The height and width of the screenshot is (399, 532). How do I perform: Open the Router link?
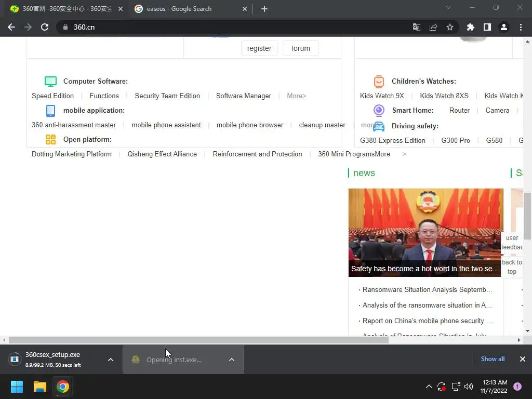[459, 111]
